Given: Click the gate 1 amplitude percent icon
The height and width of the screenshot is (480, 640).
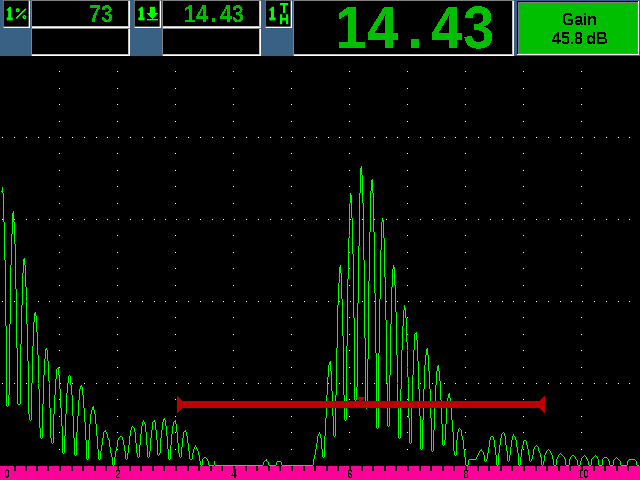Looking at the screenshot, I should (x=15, y=14).
